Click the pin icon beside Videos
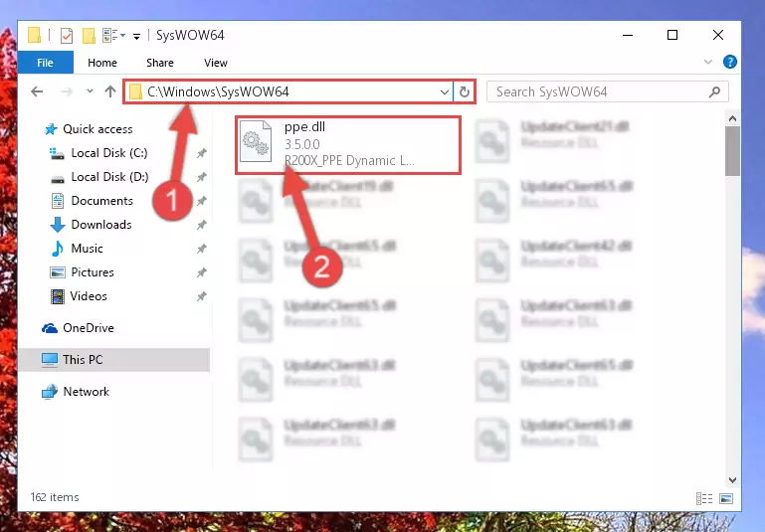Screen dimensions: 765x532 (x=201, y=296)
